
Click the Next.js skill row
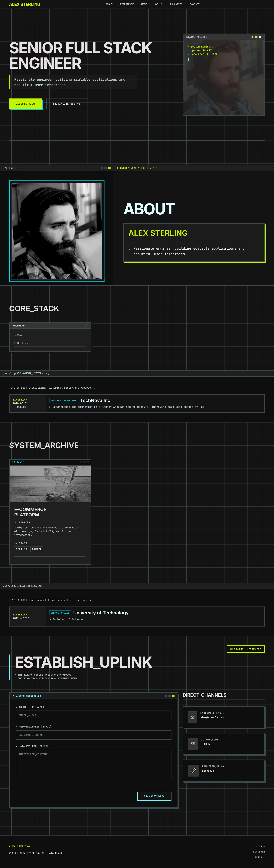pos(50,343)
